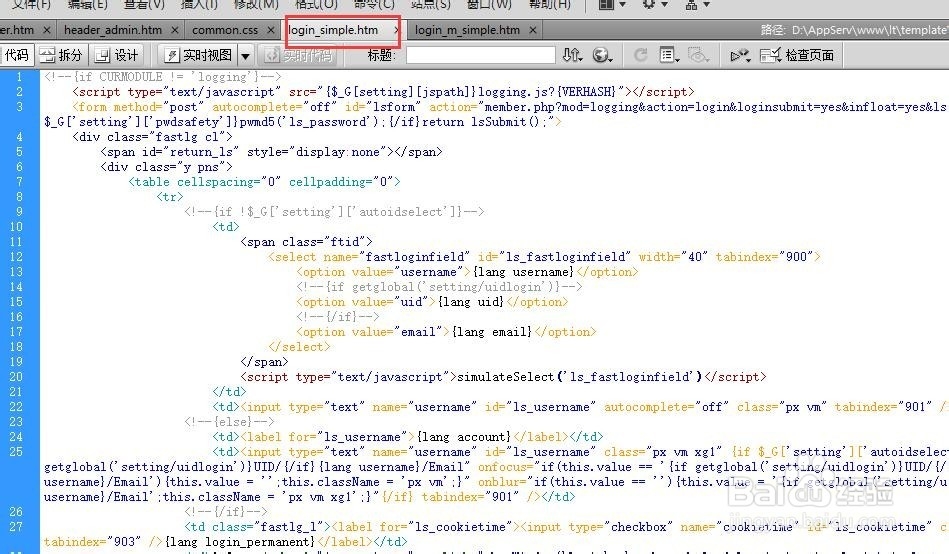
Task: Click the {lang login_permanent} text
Action: [240, 542]
